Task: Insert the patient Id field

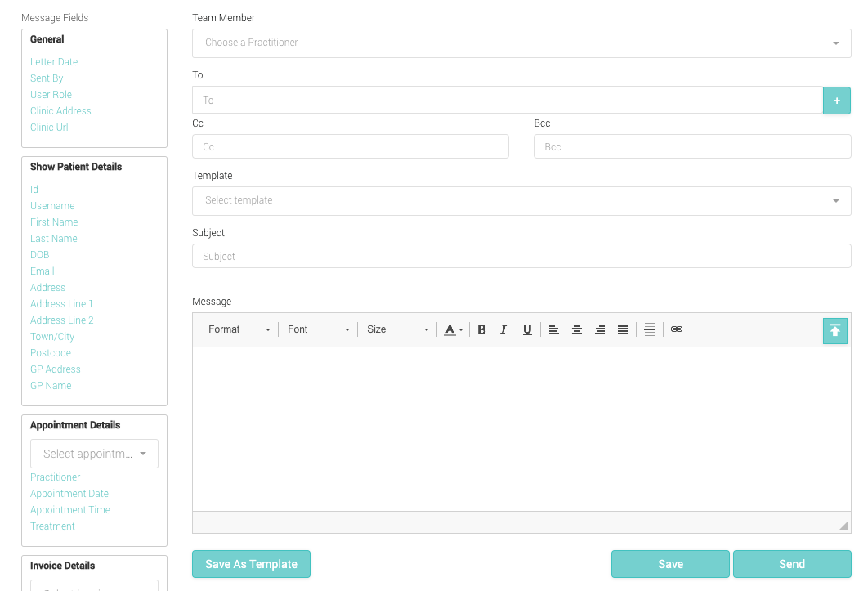Action: [34, 190]
